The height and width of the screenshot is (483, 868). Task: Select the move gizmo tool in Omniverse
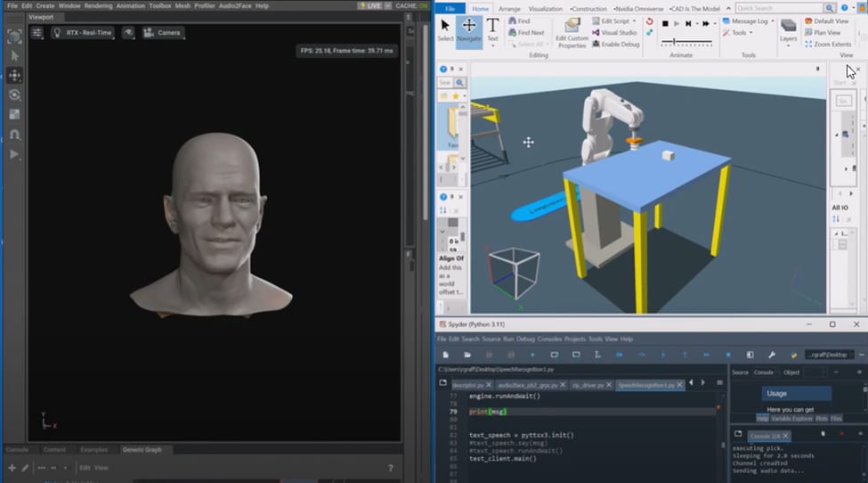pos(14,76)
